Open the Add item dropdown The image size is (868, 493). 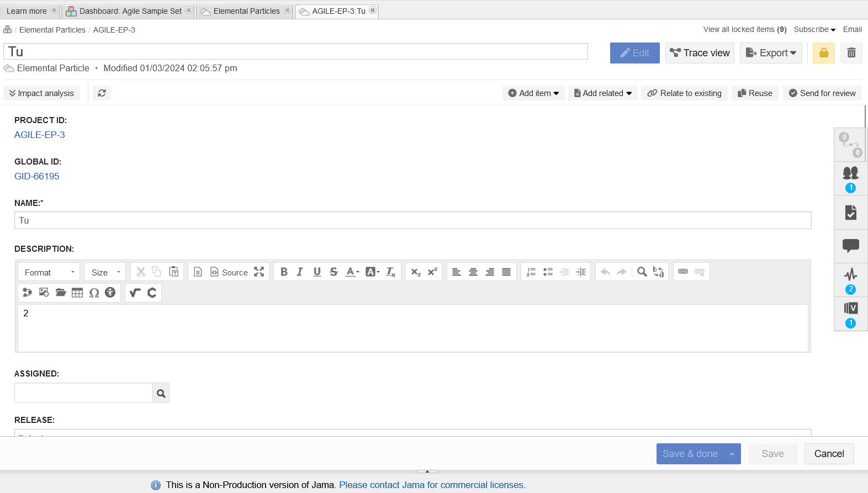click(x=533, y=93)
